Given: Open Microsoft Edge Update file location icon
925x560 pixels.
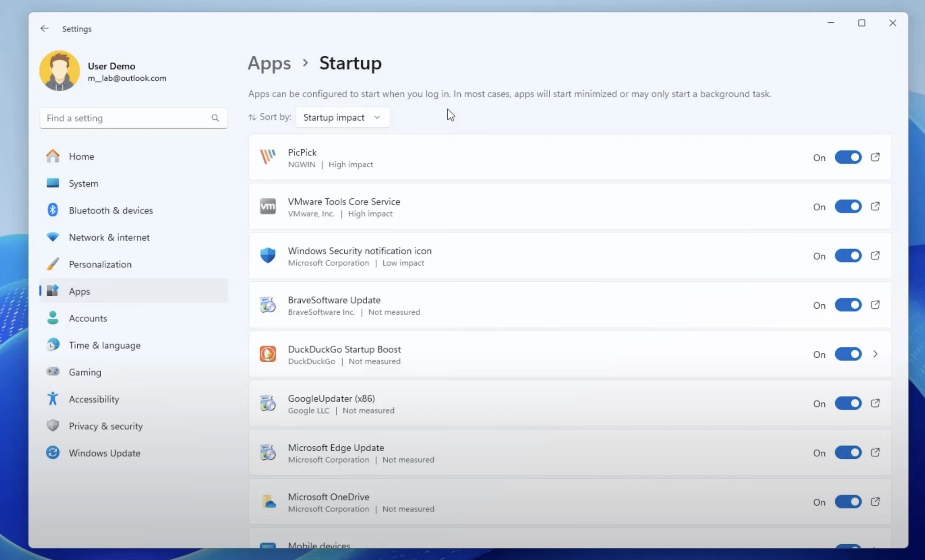Looking at the screenshot, I should [x=875, y=453].
